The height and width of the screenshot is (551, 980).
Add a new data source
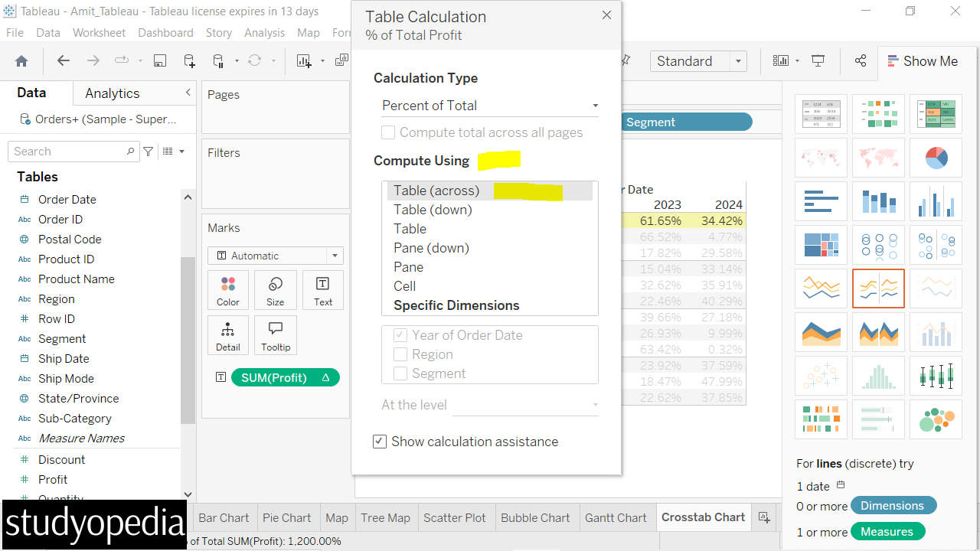pos(189,61)
